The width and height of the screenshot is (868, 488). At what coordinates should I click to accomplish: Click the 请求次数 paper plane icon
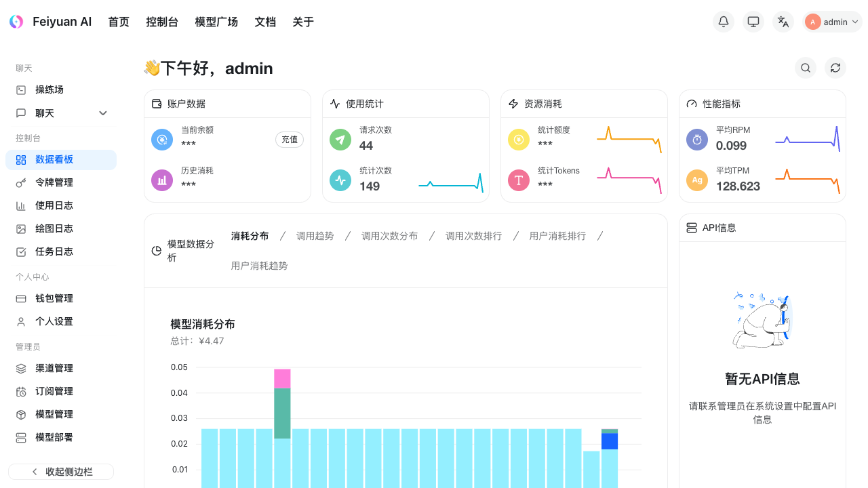tap(340, 140)
